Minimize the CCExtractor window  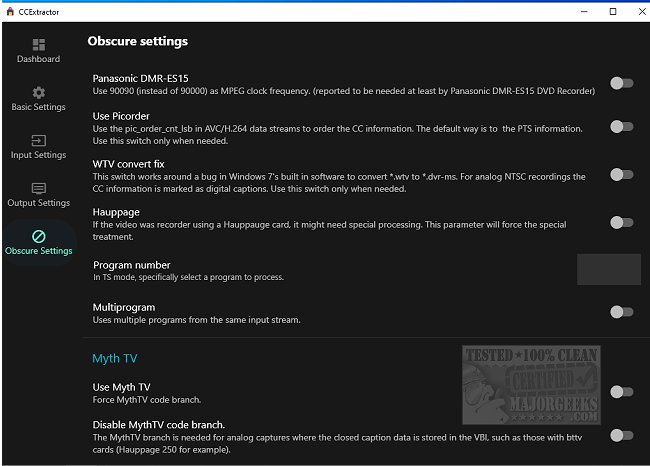[584, 12]
